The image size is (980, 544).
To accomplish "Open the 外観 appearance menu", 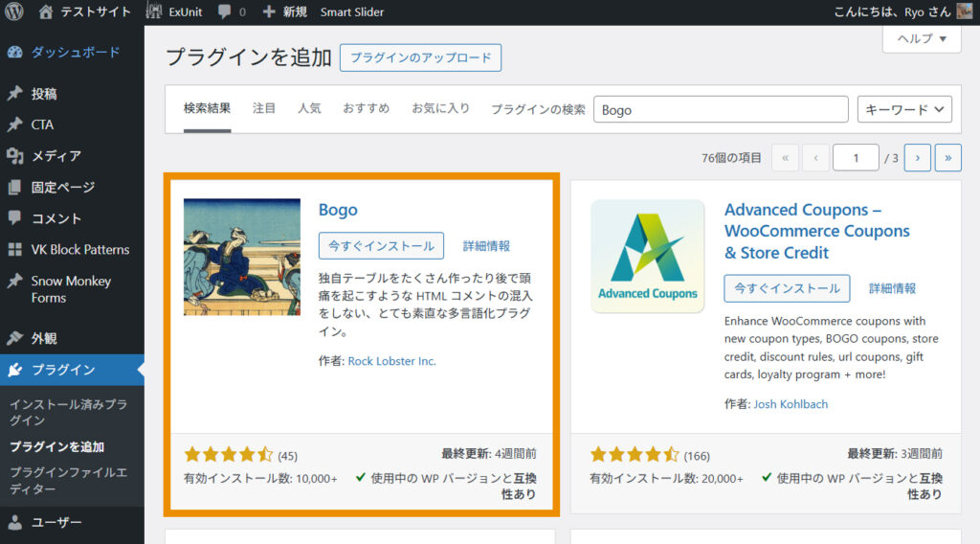I will coord(44,338).
